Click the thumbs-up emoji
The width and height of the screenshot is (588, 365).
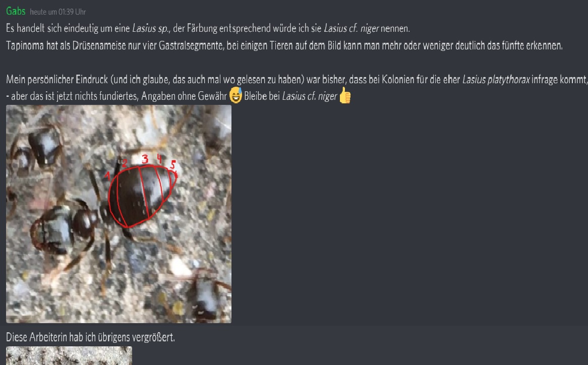coord(345,95)
